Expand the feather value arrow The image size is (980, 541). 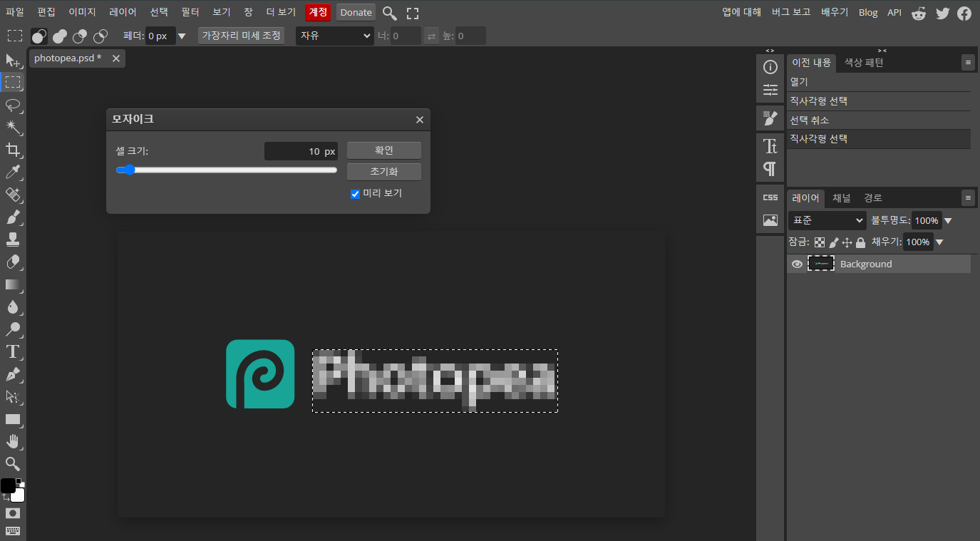coord(182,36)
